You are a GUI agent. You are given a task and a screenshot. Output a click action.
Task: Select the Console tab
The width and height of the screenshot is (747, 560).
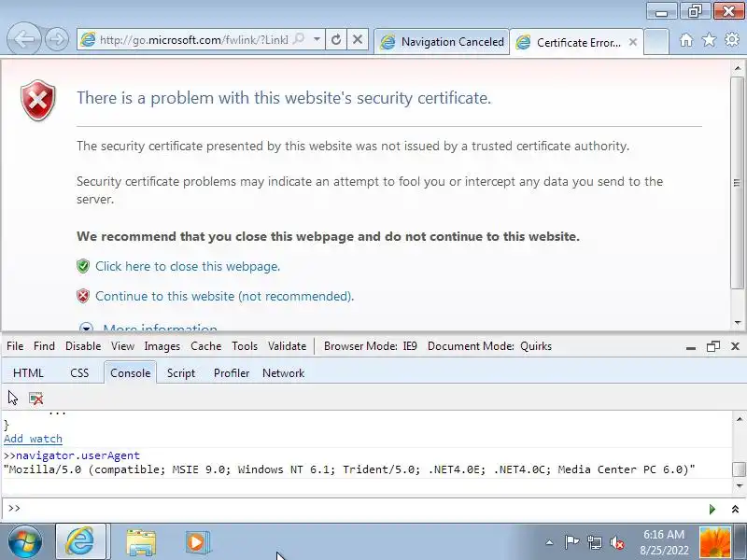coord(130,372)
